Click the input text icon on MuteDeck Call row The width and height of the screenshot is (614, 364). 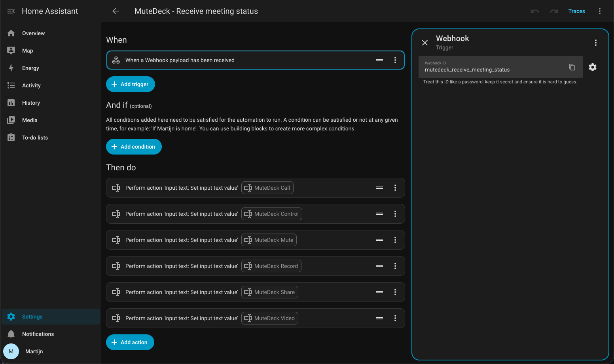[x=116, y=188]
